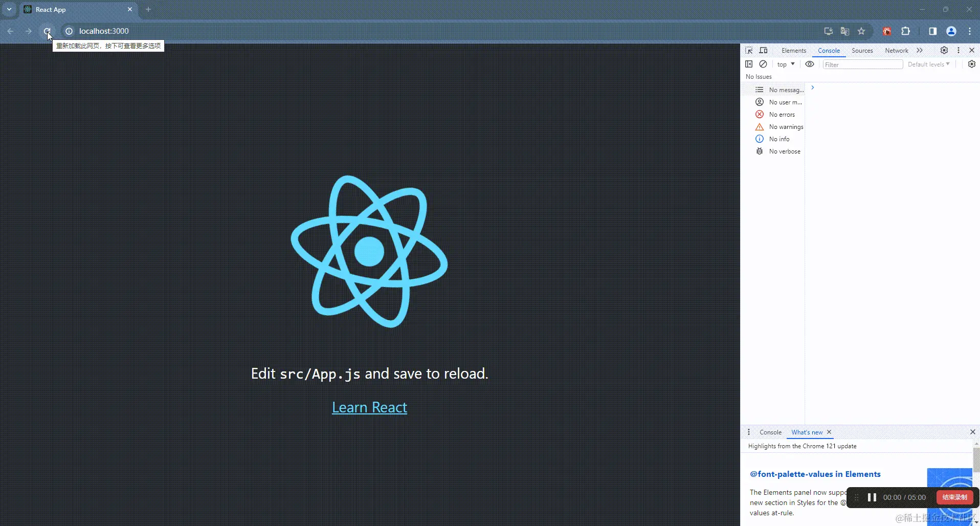Open the What's new tab
Image resolution: width=980 pixels, height=526 pixels.
click(x=806, y=432)
